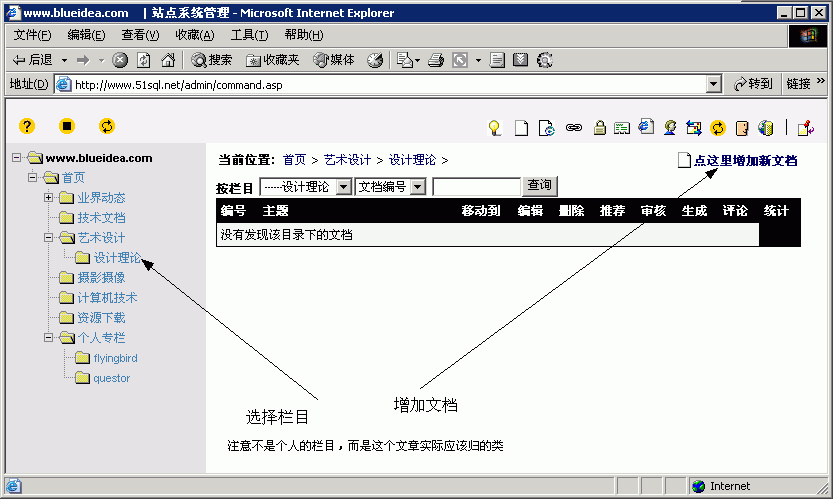Click the 链接 links bar label
Image resolution: width=833 pixels, height=499 pixels.
[798, 84]
